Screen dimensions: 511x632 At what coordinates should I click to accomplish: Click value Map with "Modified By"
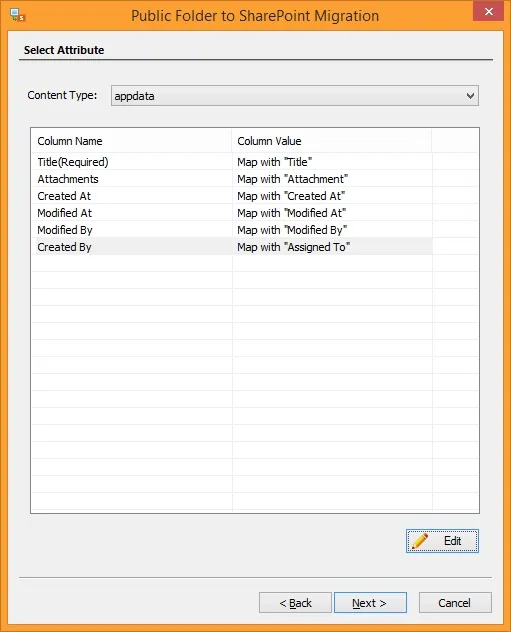tap(292, 230)
